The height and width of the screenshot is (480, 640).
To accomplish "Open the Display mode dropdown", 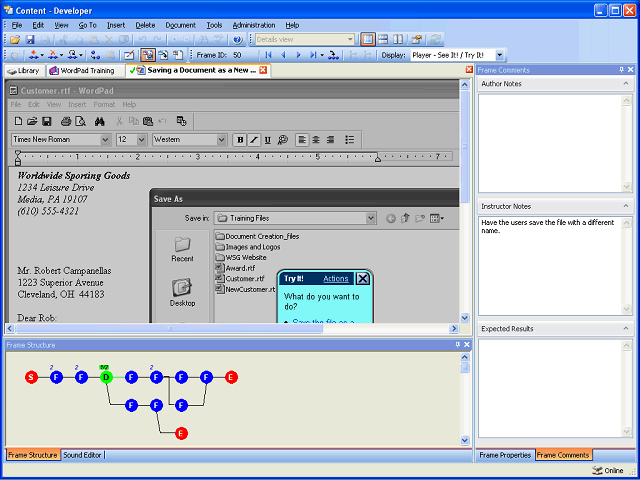I will pos(500,55).
